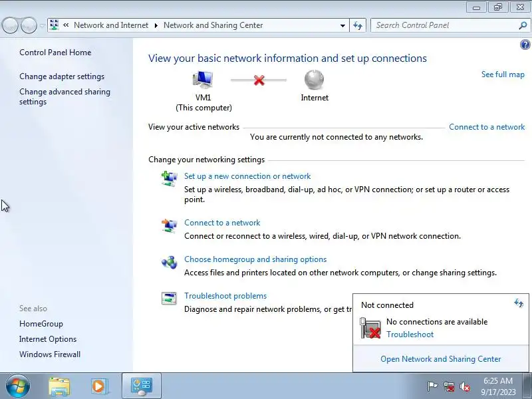Image resolution: width=532 pixels, height=399 pixels.
Task: Open Troubleshoot problems link
Action: (x=225, y=296)
